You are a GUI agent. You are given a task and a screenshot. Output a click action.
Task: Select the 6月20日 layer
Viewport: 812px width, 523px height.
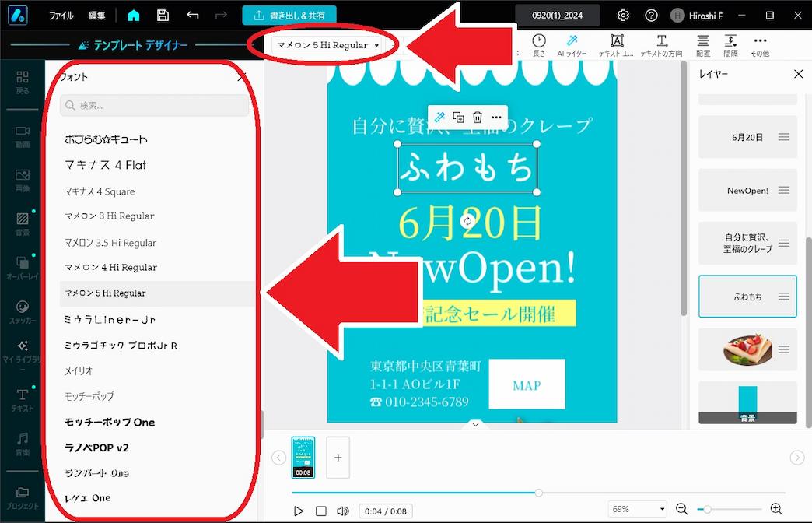[747, 137]
